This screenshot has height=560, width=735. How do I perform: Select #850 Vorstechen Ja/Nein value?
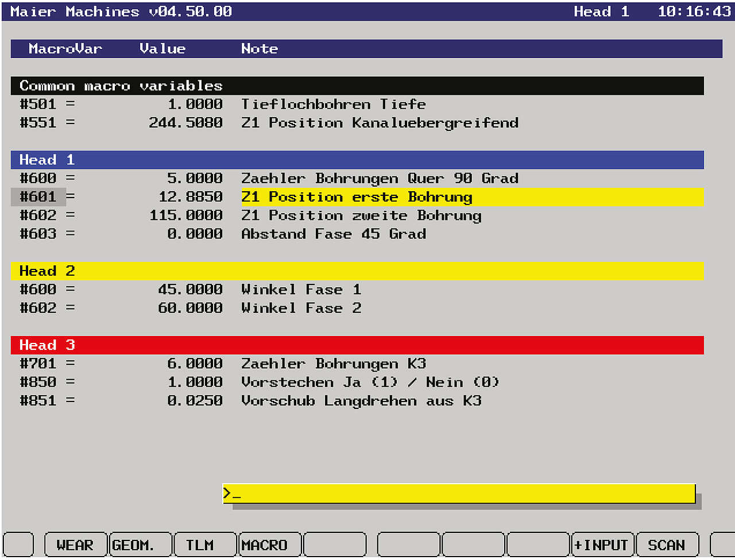[x=195, y=382]
